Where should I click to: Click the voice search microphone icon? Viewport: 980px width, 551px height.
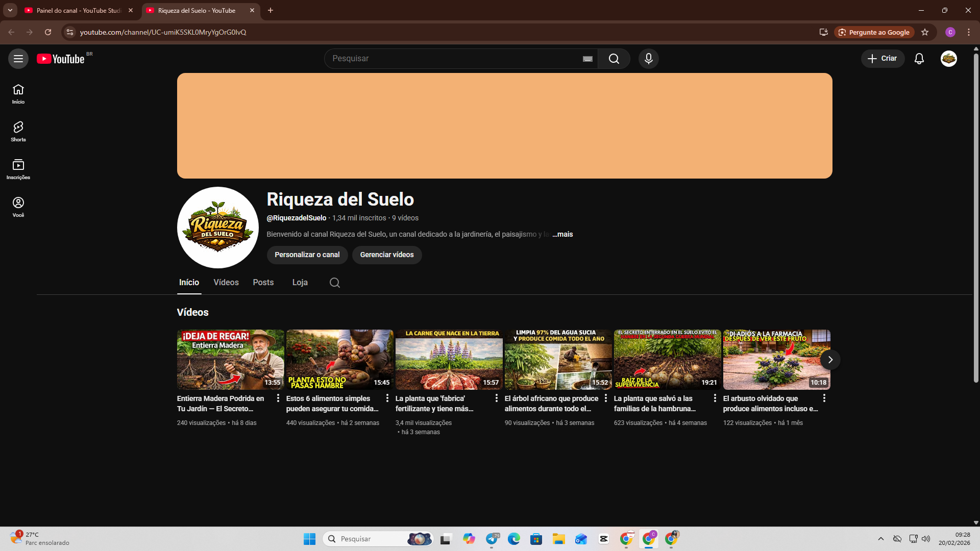click(648, 59)
